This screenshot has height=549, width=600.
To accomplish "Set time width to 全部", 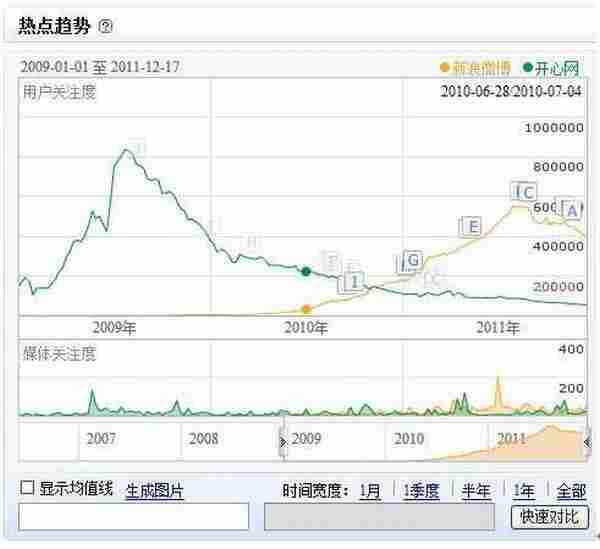I will click(x=571, y=490).
